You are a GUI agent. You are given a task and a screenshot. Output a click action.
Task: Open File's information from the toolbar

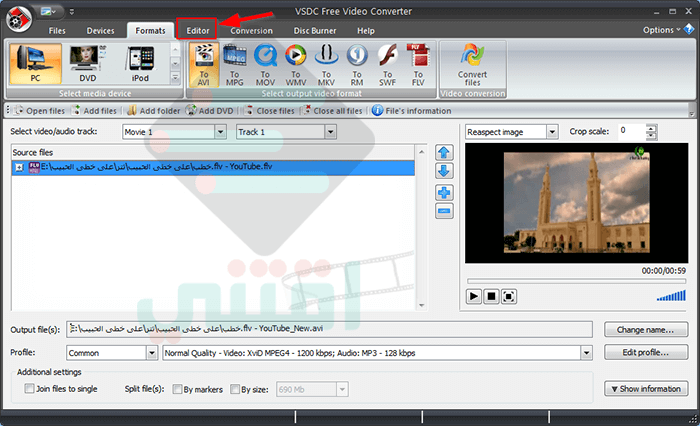pyautogui.click(x=412, y=111)
